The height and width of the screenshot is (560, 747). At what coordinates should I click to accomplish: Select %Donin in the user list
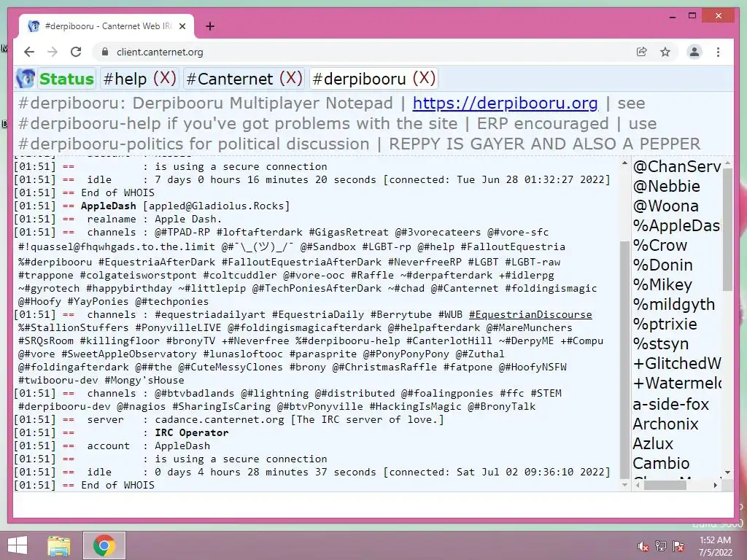click(x=662, y=265)
